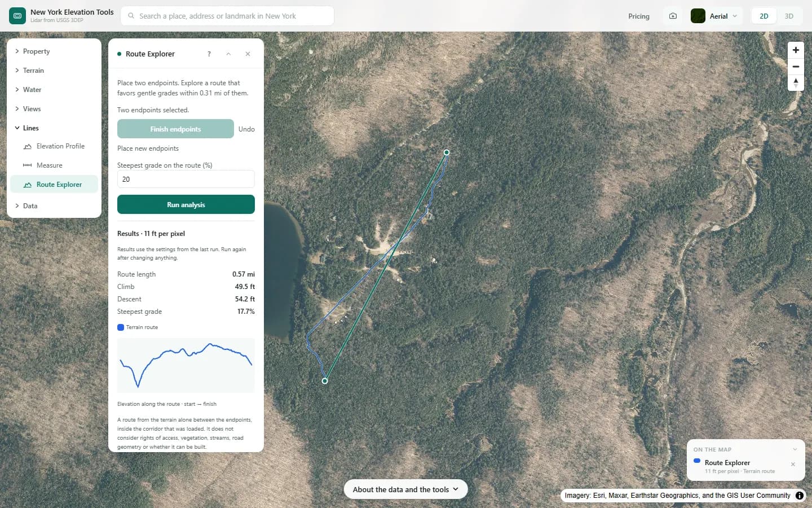Collapse the On the Map legend
Viewport: 812px width, 508px height.
click(x=795, y=449)
